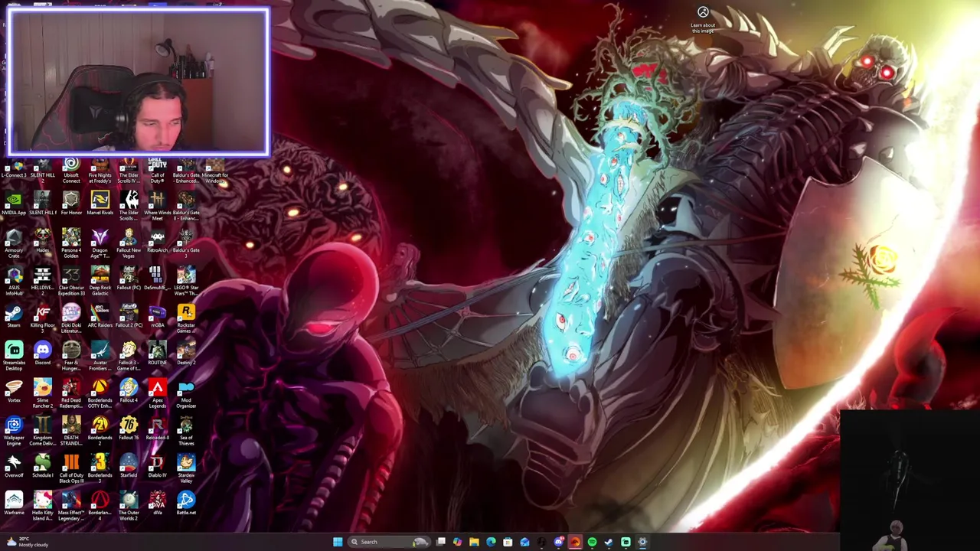The height and width of the screenshot is (551, 980).
Task: Open Battle.net launcher icon
Action: 186,503
